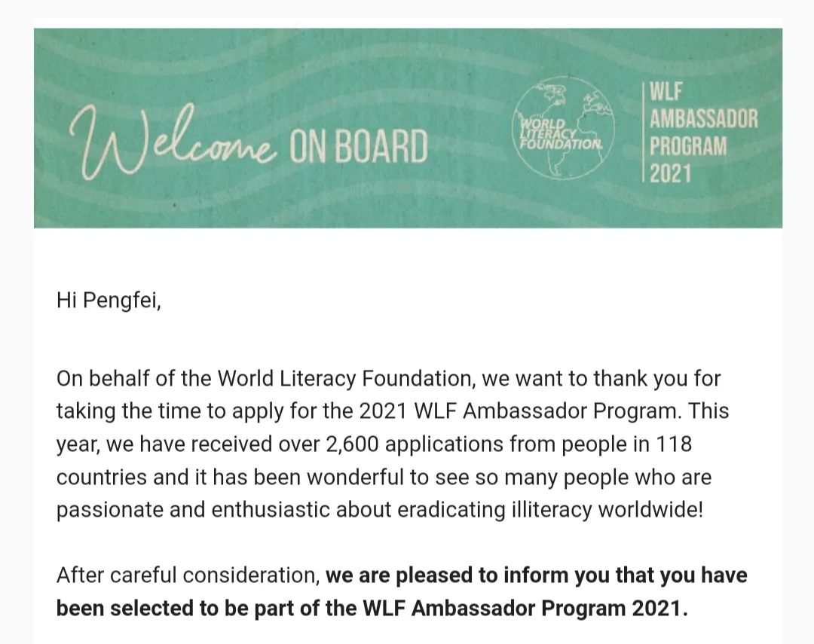Screen dimensions: 814x644
Task: Click the WLF Ambassador Program 2021 banner title
Action: click(x=703, y=133)
